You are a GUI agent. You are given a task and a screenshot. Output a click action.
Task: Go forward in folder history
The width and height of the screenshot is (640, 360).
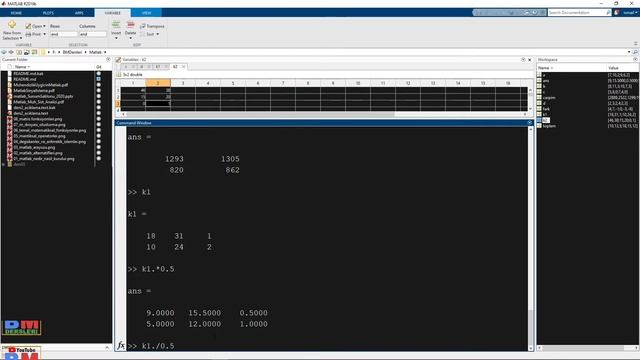[11, 52]
